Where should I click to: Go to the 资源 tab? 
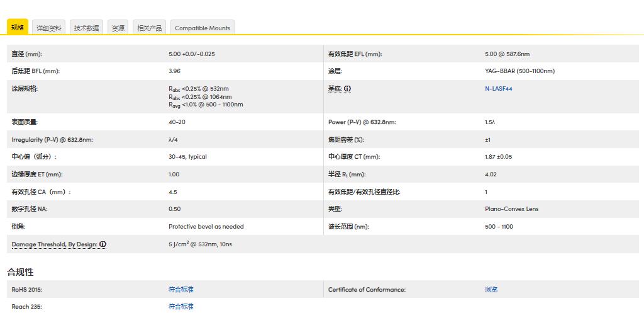[x=118, y=28]
